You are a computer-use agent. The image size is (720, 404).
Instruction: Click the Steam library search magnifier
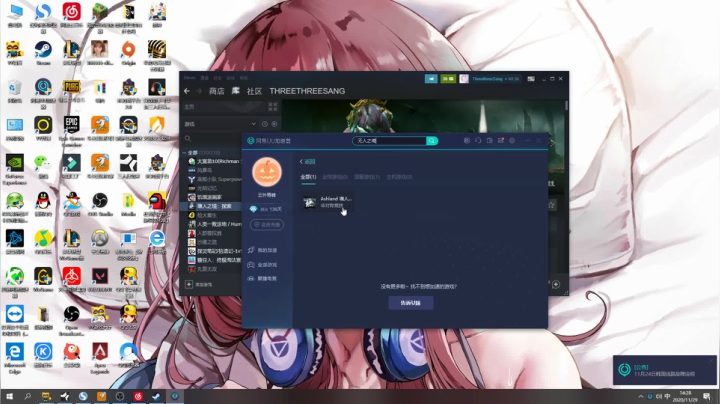click(188, 139)
